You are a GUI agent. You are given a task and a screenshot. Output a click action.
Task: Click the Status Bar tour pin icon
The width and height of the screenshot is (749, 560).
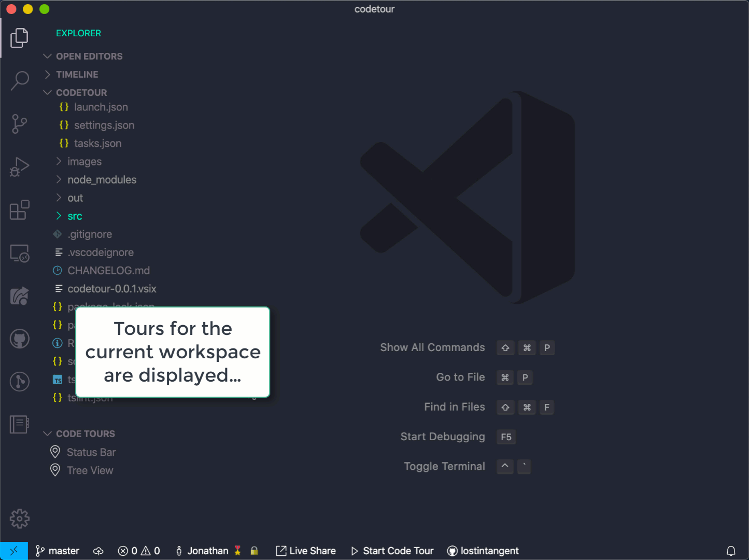coord(55,452)
